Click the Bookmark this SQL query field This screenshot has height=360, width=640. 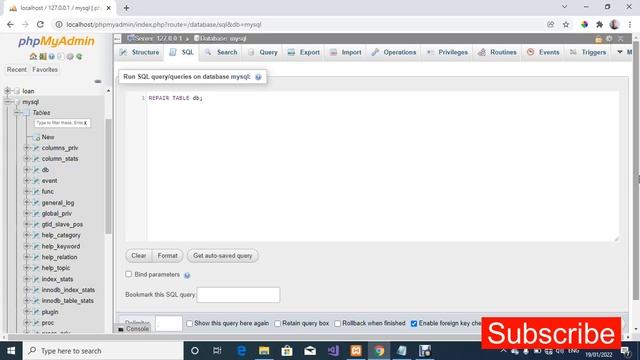coord(238,295)
